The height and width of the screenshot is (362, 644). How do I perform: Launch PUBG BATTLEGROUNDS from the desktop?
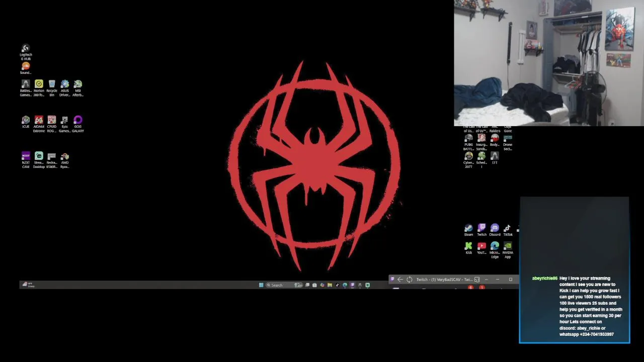point(468,142)
